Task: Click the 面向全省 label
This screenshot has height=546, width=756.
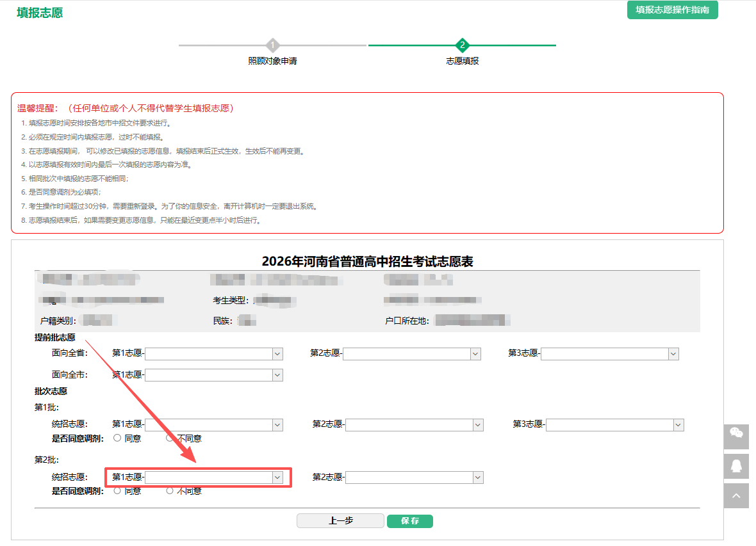Action: pyautogui.click(x=70, y=353)
